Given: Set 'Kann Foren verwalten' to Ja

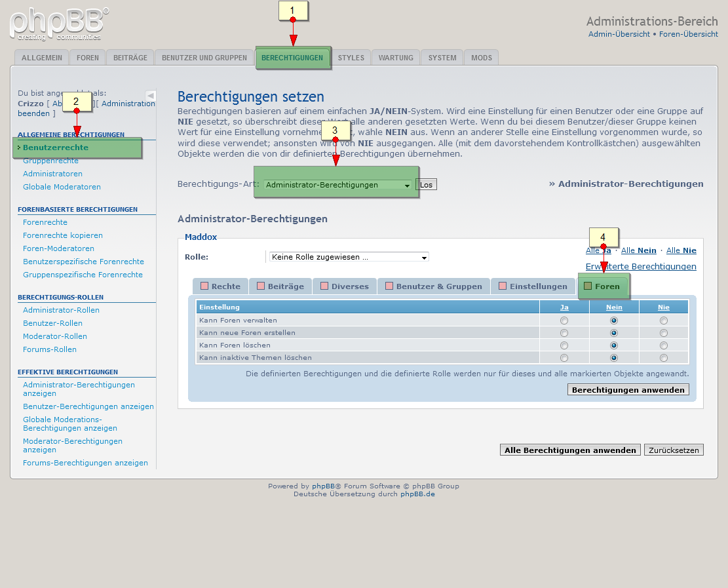Looking at the screenshot, I should [x=564, y=321].
